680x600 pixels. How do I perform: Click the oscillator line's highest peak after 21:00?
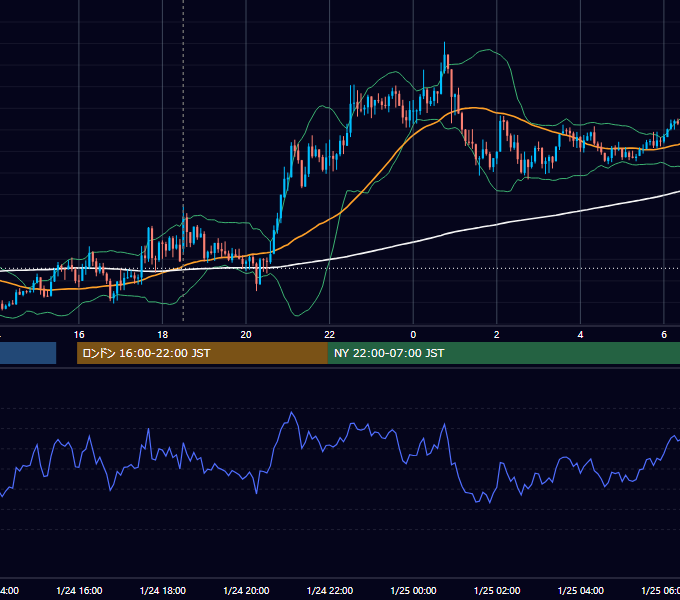click(x=291, y=413)
